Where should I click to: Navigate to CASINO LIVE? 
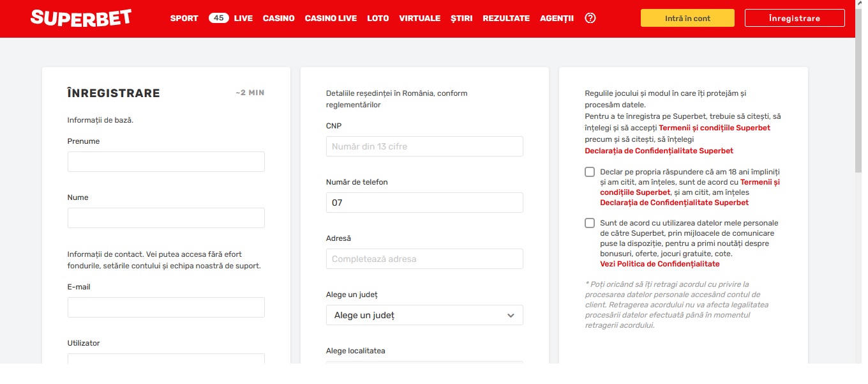click(331, 19)
